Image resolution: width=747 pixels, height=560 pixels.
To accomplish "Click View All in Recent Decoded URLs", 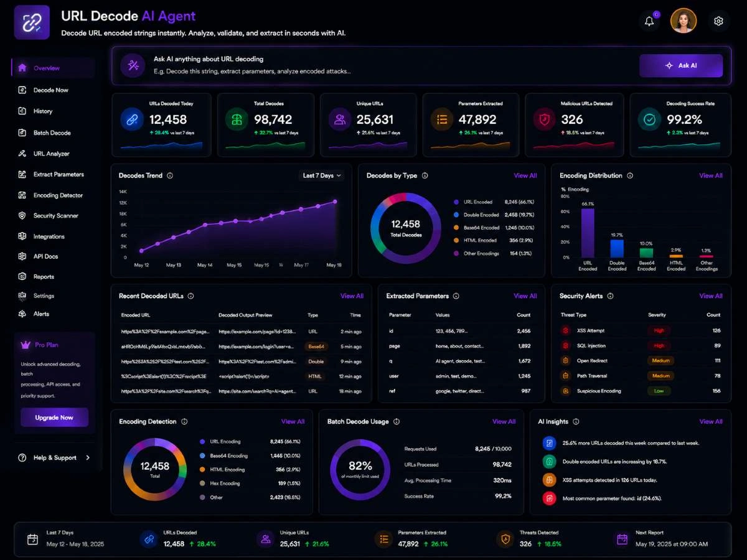I will click(352, 296).
